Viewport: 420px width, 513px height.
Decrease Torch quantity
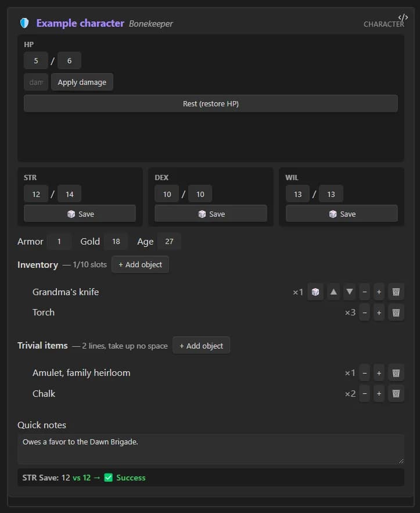(x=365, y=313)
